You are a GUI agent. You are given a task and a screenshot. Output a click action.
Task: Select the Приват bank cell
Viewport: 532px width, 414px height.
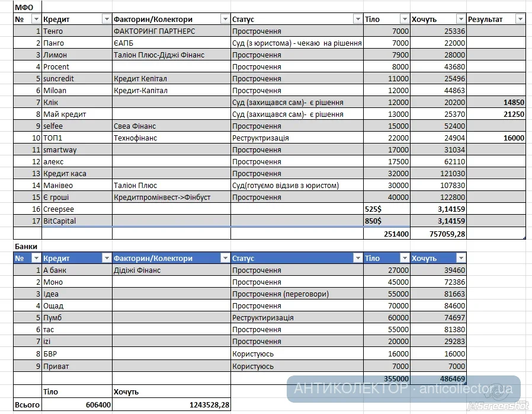(77, 366)
